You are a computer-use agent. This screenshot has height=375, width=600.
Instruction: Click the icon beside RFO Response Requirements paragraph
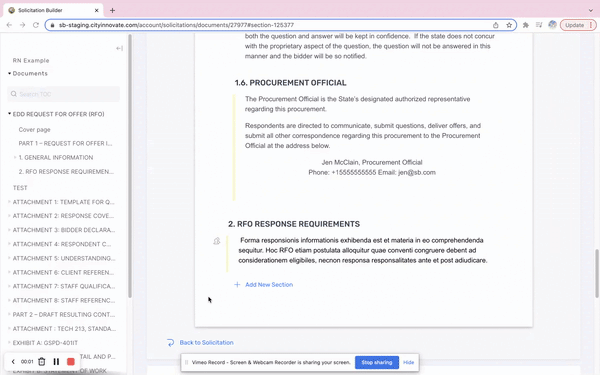pyautogui.click(x=217, y=241)
